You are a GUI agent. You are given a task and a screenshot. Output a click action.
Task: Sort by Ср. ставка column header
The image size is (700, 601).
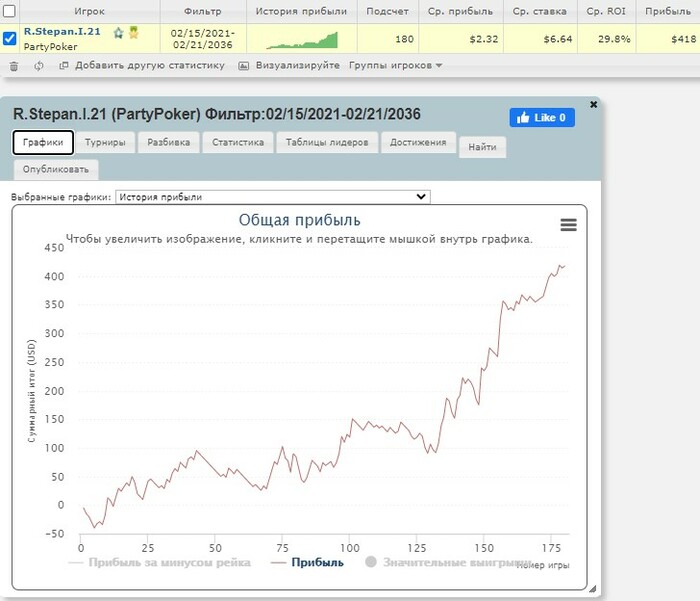pyautogui.click(x=540, y=11)
